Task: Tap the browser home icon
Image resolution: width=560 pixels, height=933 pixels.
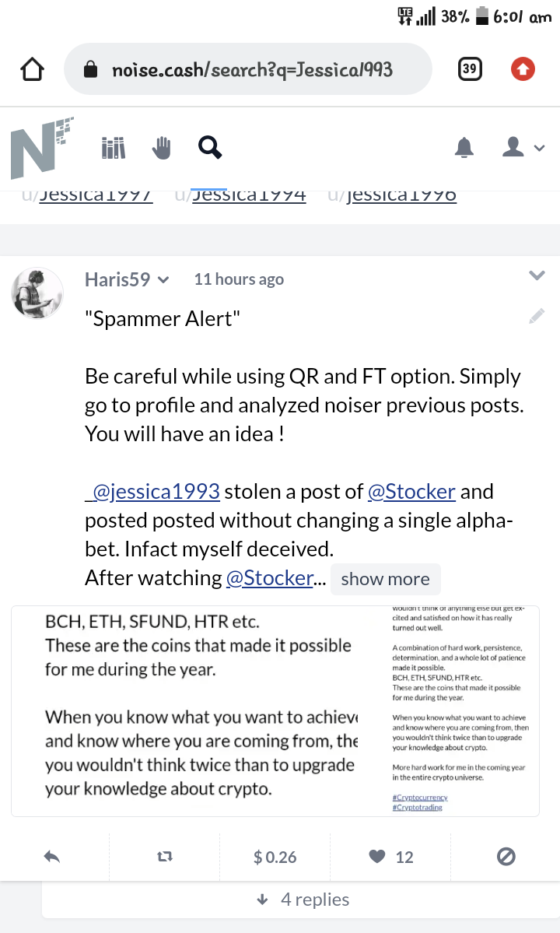Action: pos(32,69)
